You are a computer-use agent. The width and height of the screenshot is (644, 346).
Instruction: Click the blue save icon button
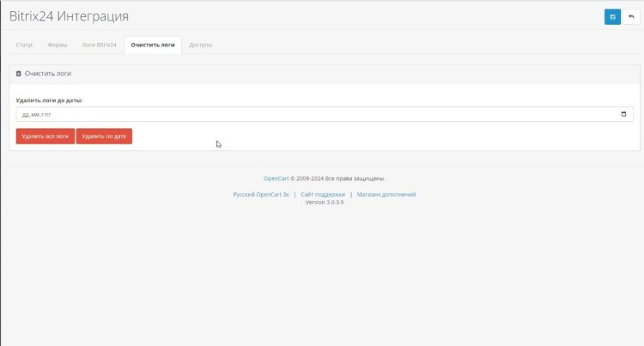612,17
